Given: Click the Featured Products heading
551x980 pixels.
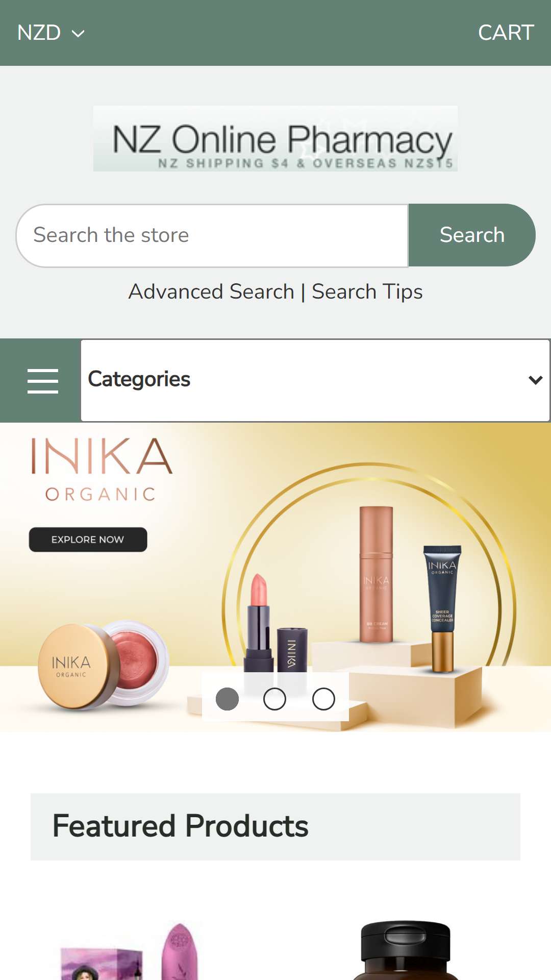Looking at the screenshot, I should pos(180,826).
